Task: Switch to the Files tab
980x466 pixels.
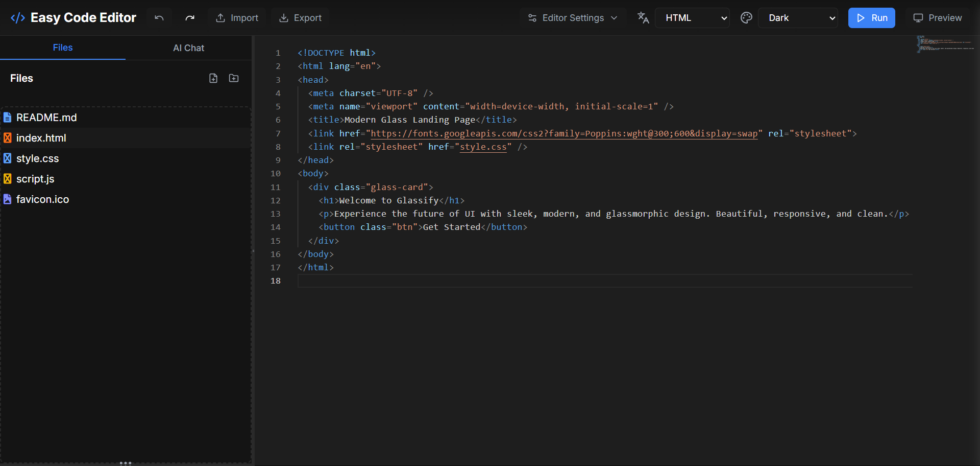Action: click(x=63, y=48)
